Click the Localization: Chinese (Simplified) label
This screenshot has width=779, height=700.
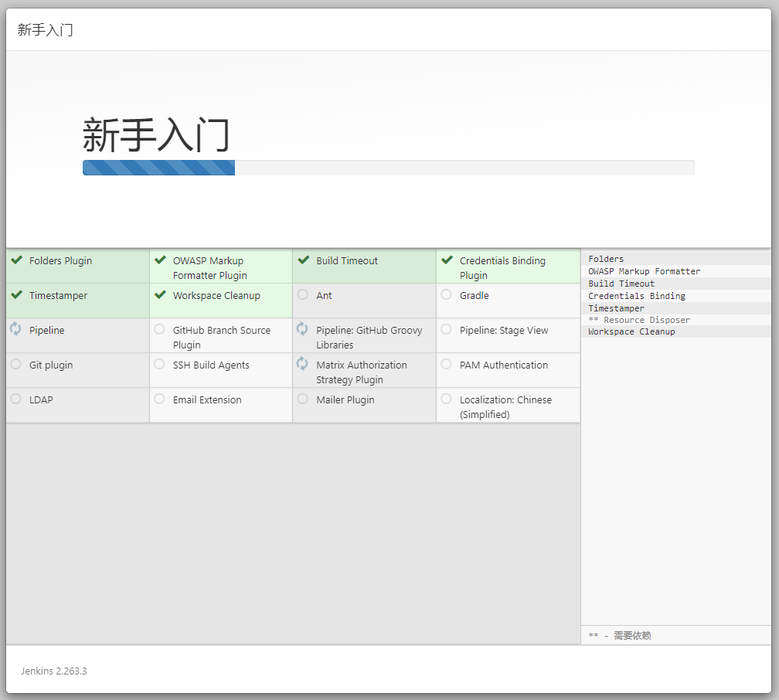(505, 407)
